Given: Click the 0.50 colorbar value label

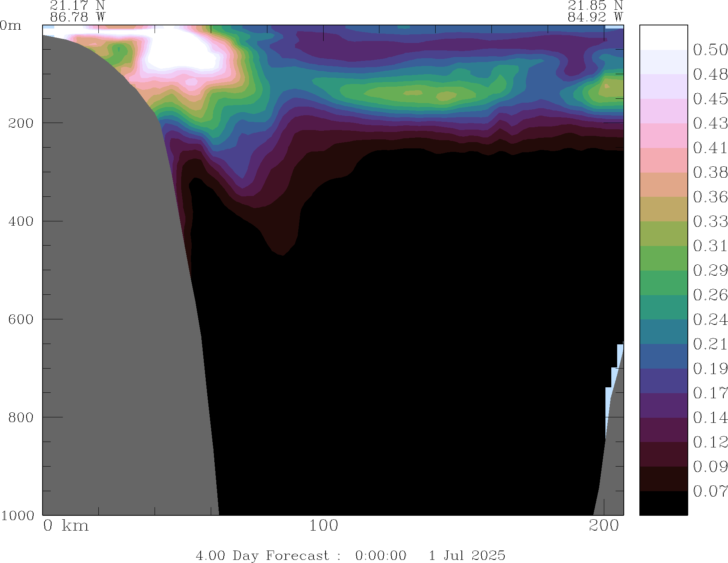Looking at the screenshot, I should pos(710,50).
